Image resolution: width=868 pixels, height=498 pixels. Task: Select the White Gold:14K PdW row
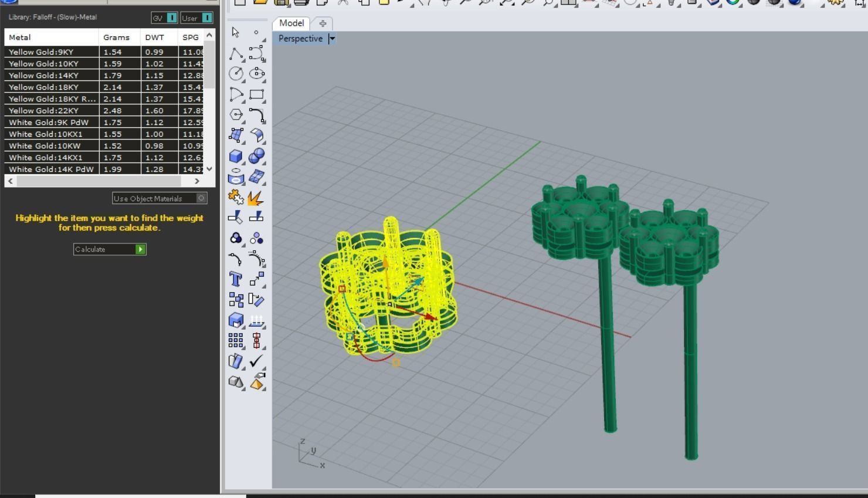[x=104, y=169]
